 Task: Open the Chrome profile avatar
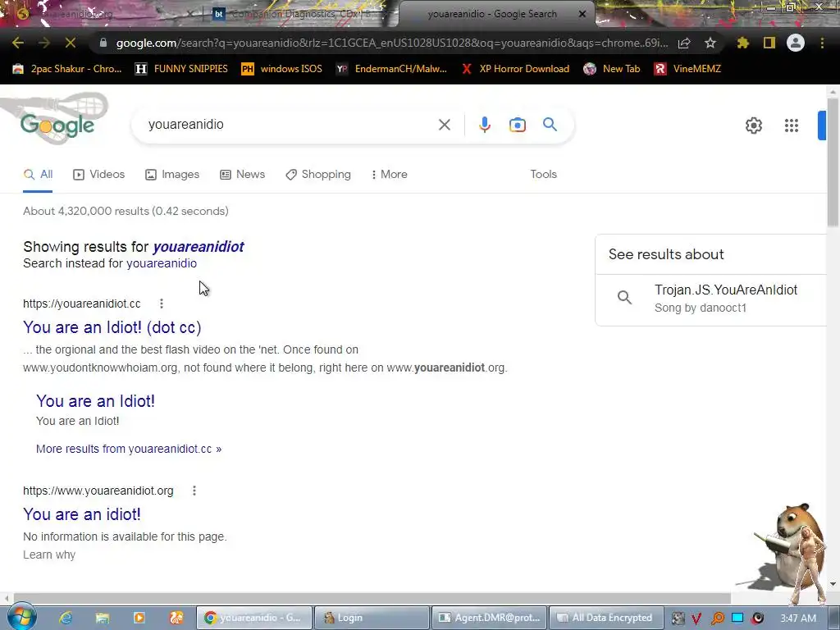[796, 43]
